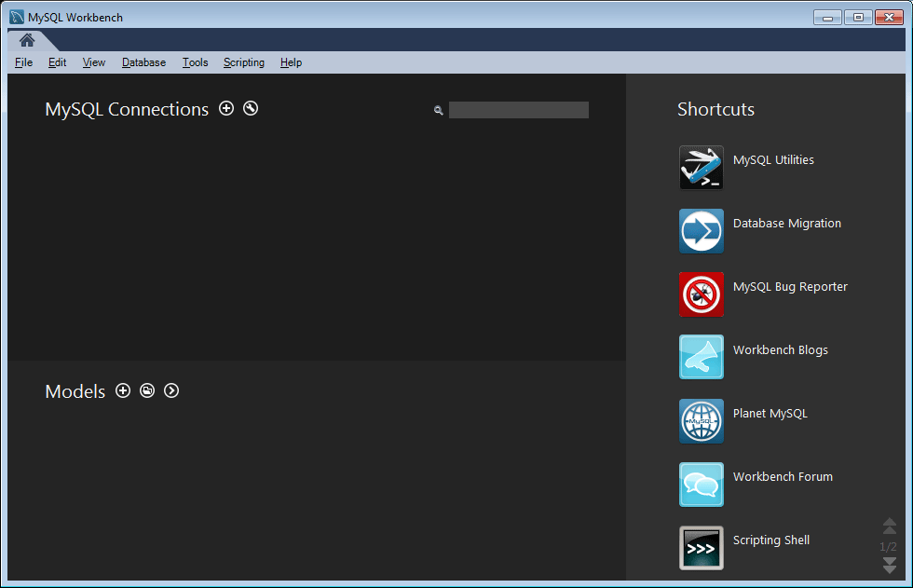Screen dimensions: 913x588
Task: Open manage connections wrench icon
Action: click(251, 108)
